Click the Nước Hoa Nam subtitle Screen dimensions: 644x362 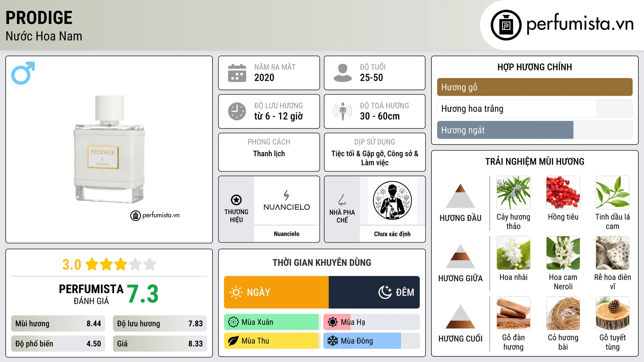44,36
